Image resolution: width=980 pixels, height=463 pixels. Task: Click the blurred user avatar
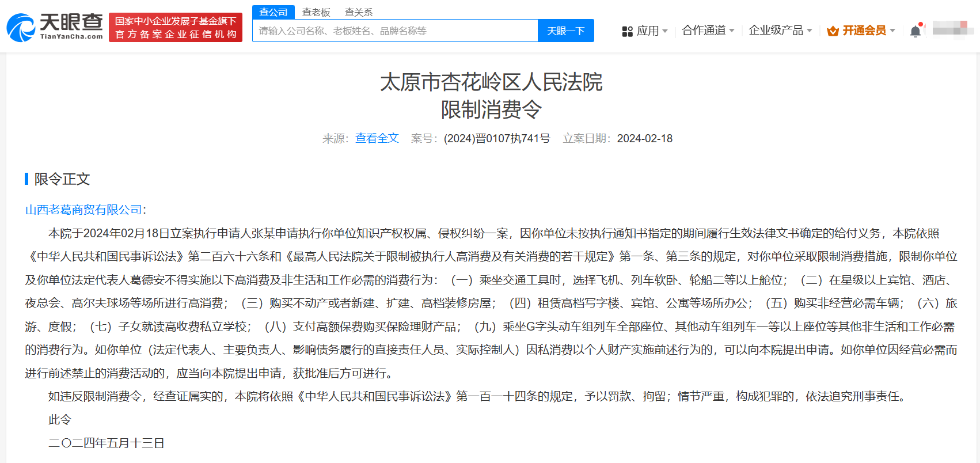tap(952, 28)
